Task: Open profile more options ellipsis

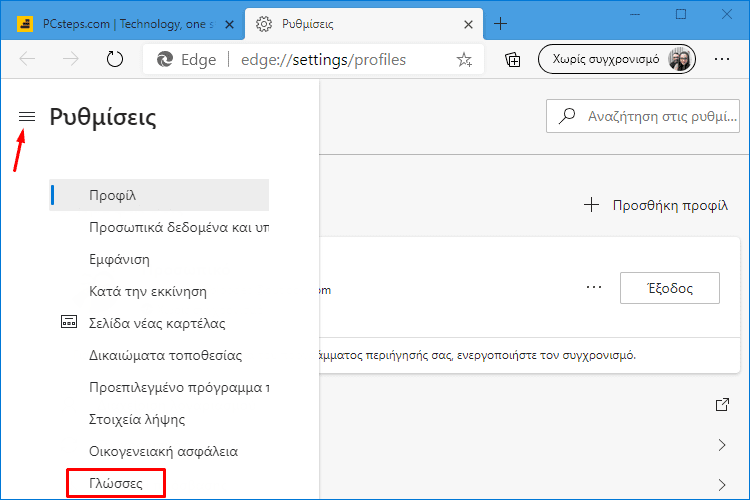Action: click(x=594, y=288)
